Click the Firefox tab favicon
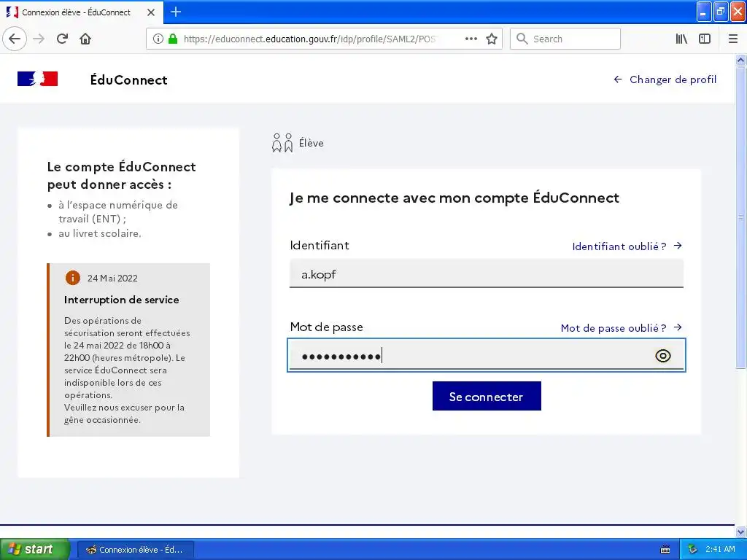The height and width of the screenshot is (560, 747). pos(12,12)
